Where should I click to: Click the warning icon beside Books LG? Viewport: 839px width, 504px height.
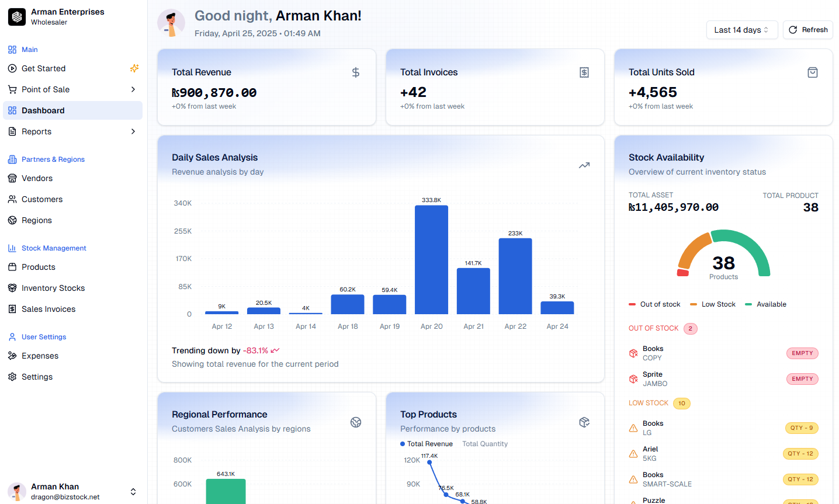coord(633,428)
